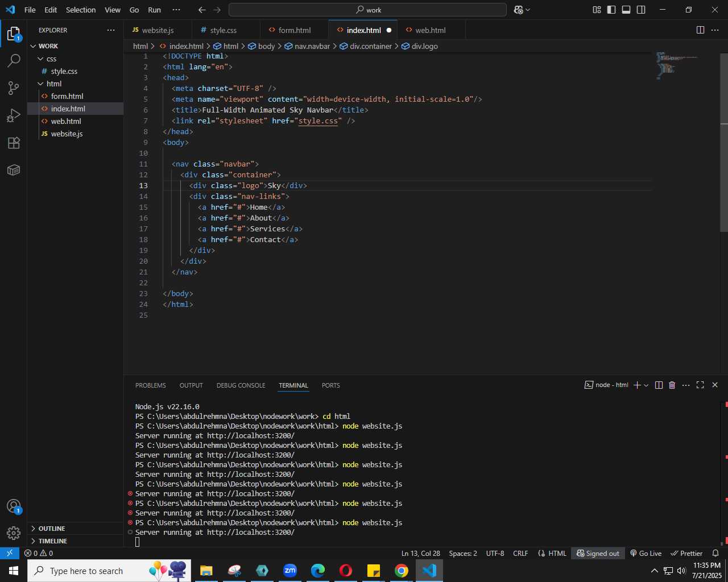728x582 pixels.
Task: Open the Run menu
Action: coord(154,10)
